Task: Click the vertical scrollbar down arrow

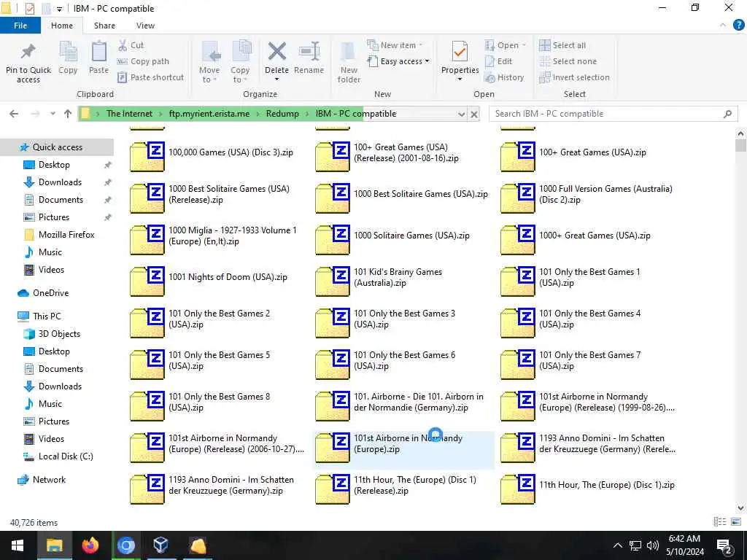Action: [740, 507]
